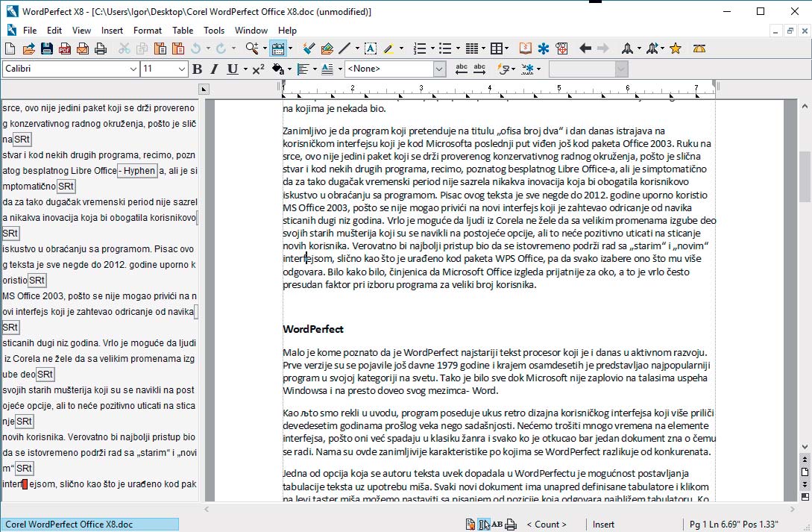Image resolution: width=812 pixels, height=532 pixels.
Task: Click the document icon in the status bar
Action: click(x=470, y=525)
